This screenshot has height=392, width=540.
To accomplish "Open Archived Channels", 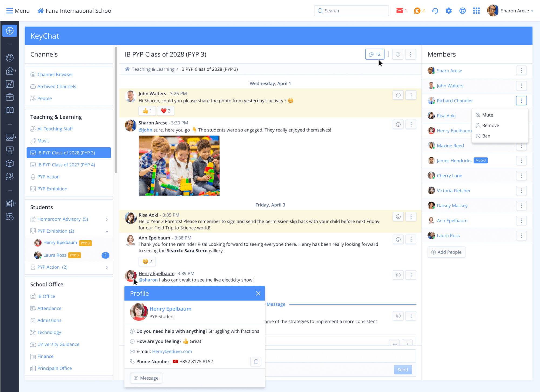I will (57, 86).
